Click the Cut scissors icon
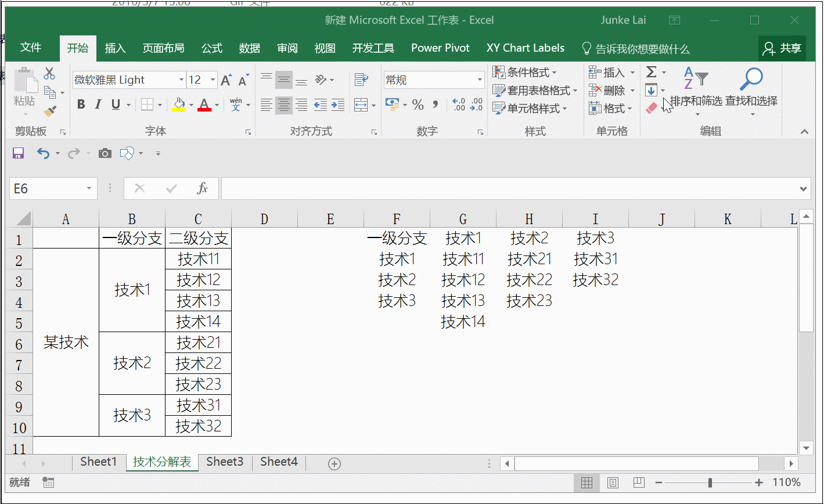The height and width of the screenshot is (504, 824). [49, 73]
